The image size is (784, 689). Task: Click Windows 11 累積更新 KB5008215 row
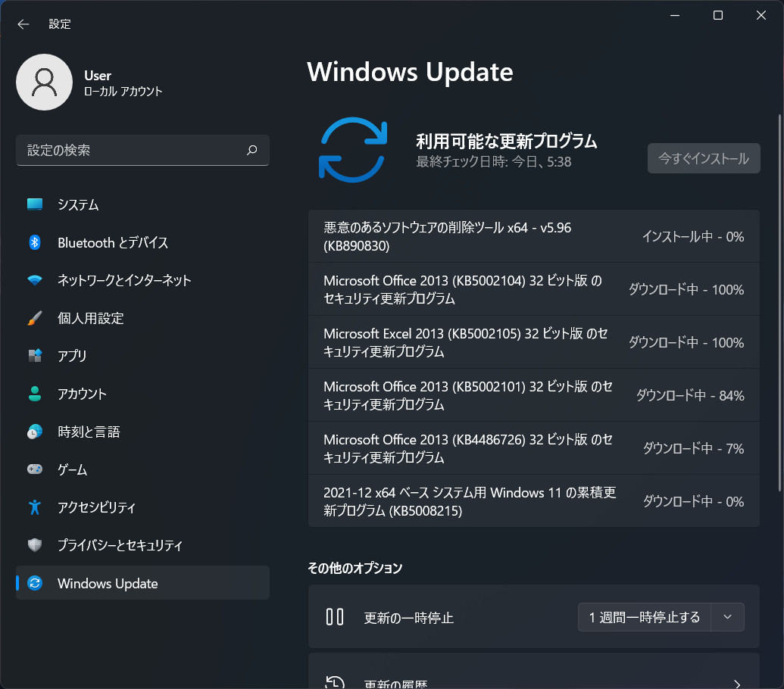click(533, 501)
